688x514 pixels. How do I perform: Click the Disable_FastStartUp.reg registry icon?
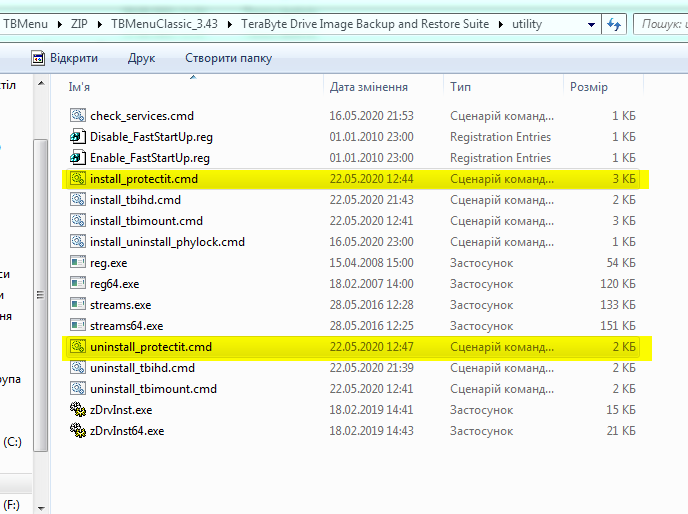click(x=78, y=137)
